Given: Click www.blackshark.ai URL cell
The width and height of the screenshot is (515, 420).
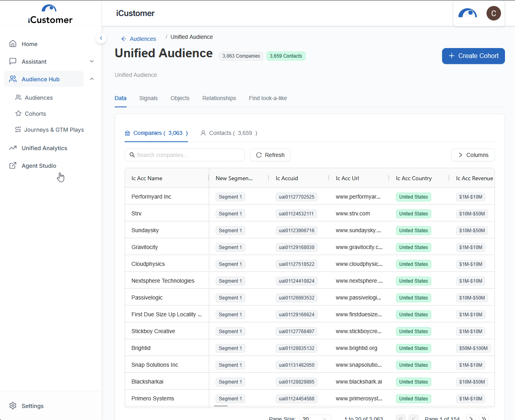Looking at the screenshot, I should coord(359,382).
